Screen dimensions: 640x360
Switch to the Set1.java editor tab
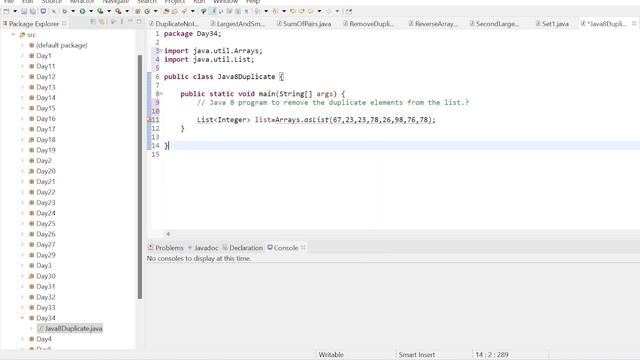[552, 24]
